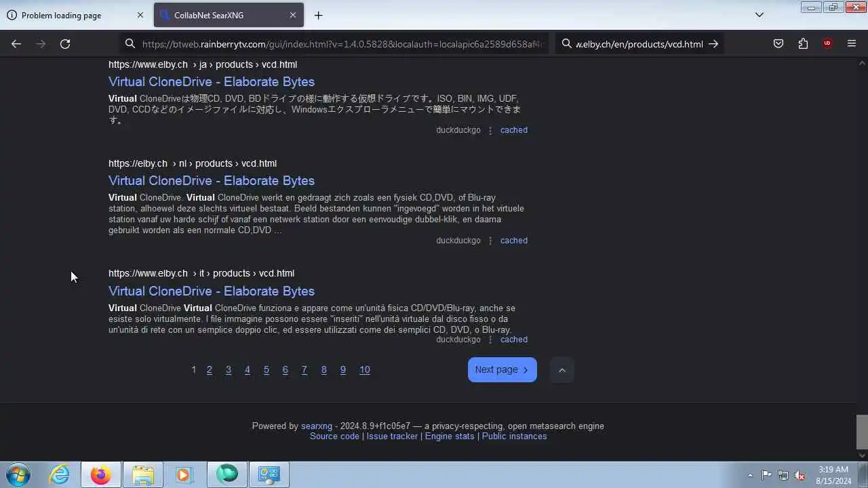Close the Problem loading page tab
868x488 pixels.
click(140, 15)
